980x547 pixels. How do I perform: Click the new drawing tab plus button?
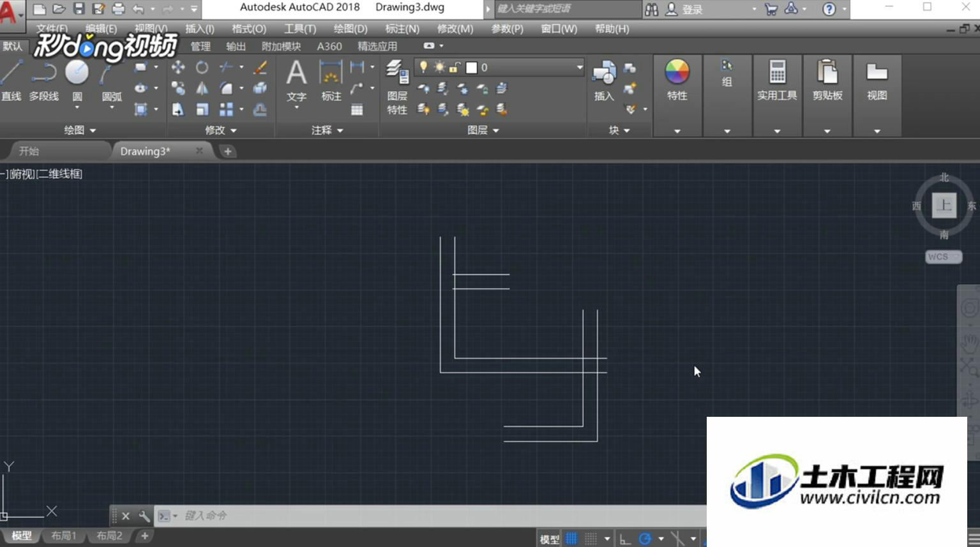(x=228, y=151)
